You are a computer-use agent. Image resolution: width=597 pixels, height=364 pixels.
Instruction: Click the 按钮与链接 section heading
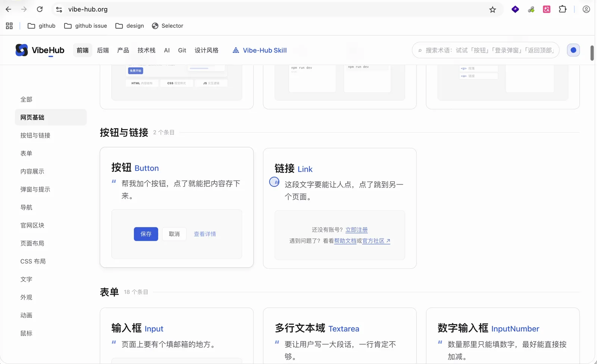click(x=124, y=132)
